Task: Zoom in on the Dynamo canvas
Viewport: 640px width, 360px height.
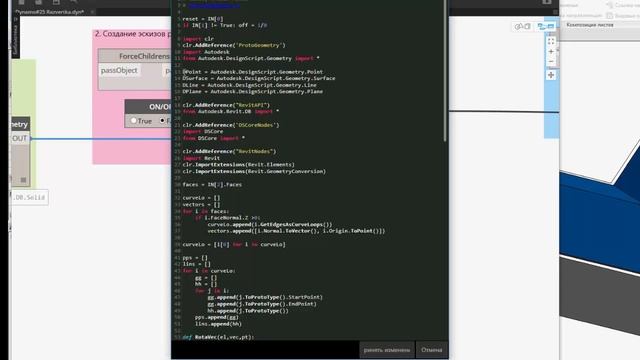Action: coord(551,52)
